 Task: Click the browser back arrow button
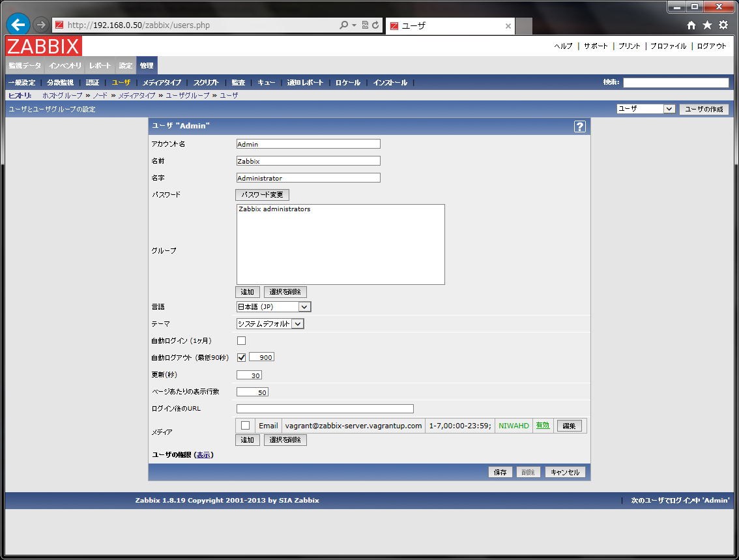point(18,25)
